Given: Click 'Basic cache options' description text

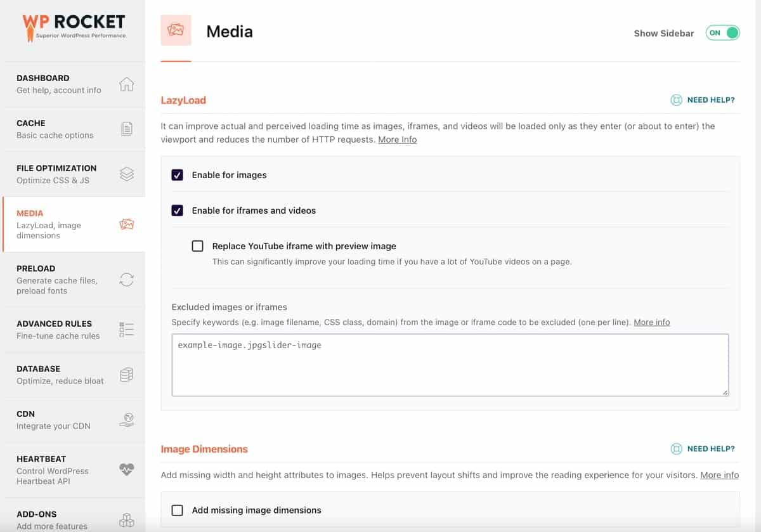Looking at the screenshot, I should click(55, 136).
